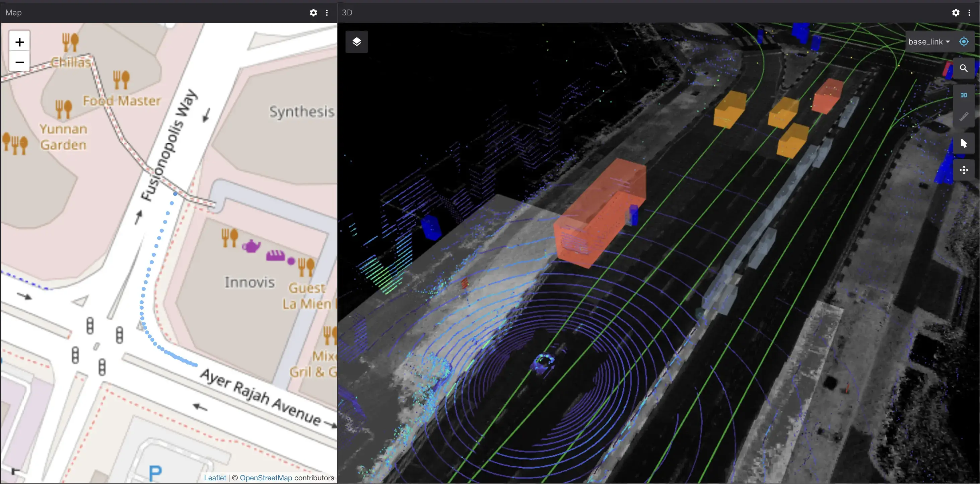
Task: Open the Leaflet attribution link
Action: click(215, 478)
